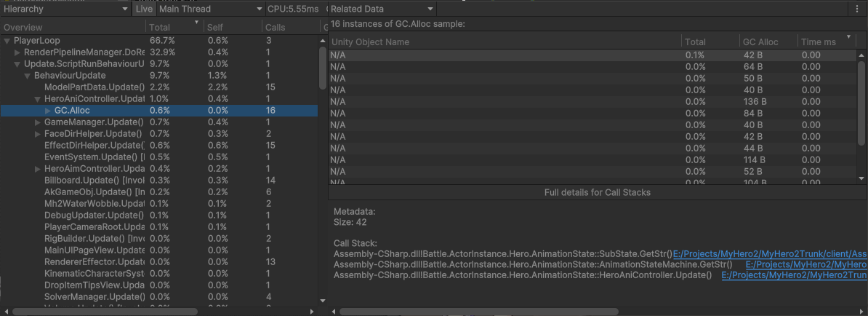868x316 pixels.
Task: Collapse the BehaviourUpdate node
Action: pyautogui.click(x=28, y=76)
